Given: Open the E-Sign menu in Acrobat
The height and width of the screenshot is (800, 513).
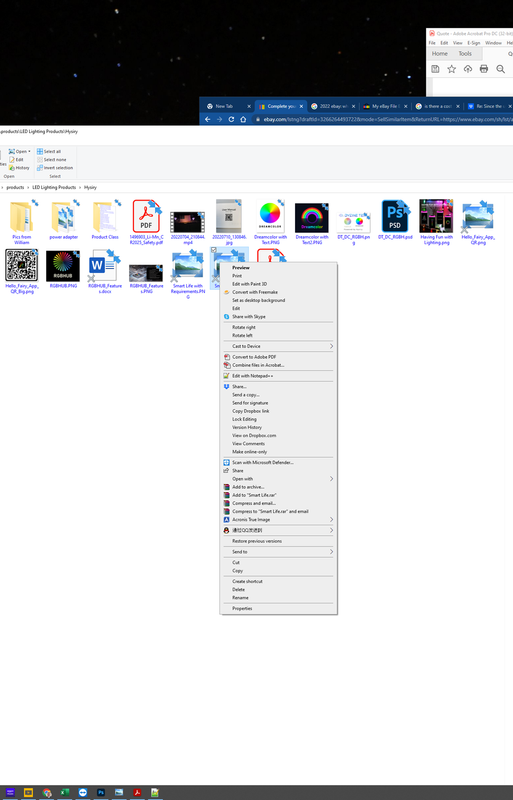Looking at the screenshot, I should [x=474, y=43].
